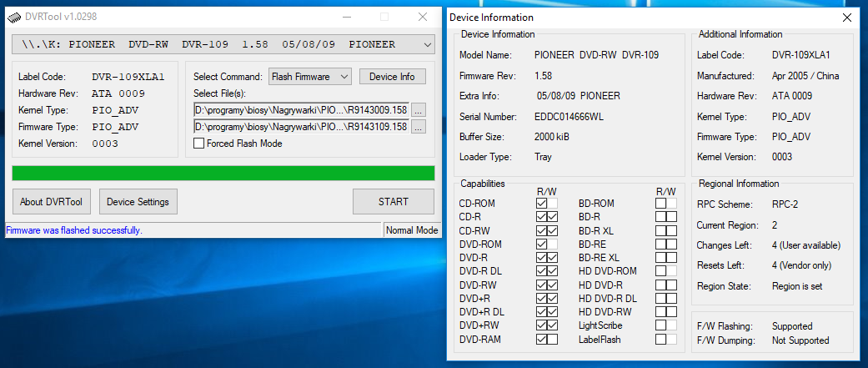Viewport: 868px width, 368px height.
Task: Click RPC Scheme value RPC-2
Action: point(785,204)
